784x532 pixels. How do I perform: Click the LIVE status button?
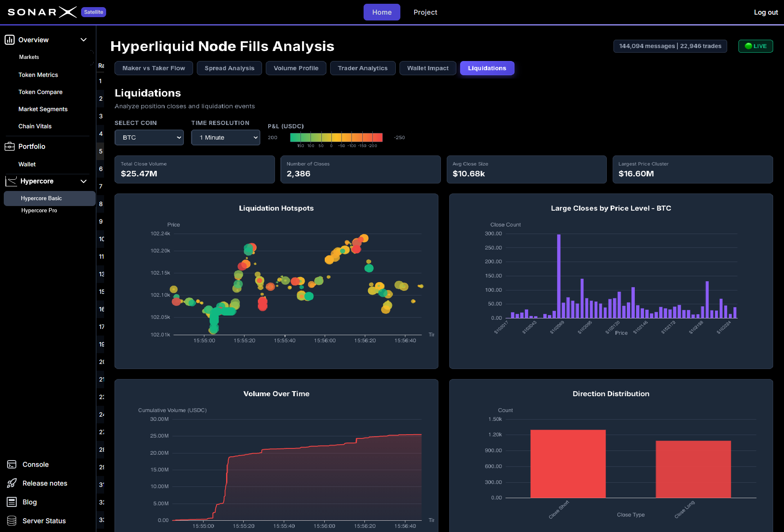[756, 46]
